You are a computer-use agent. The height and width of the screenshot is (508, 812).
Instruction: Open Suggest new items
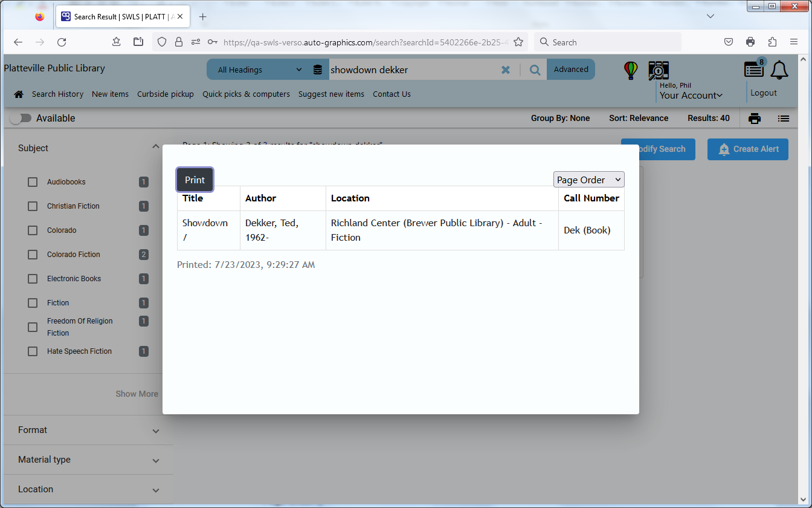click(x=331, y=94)
